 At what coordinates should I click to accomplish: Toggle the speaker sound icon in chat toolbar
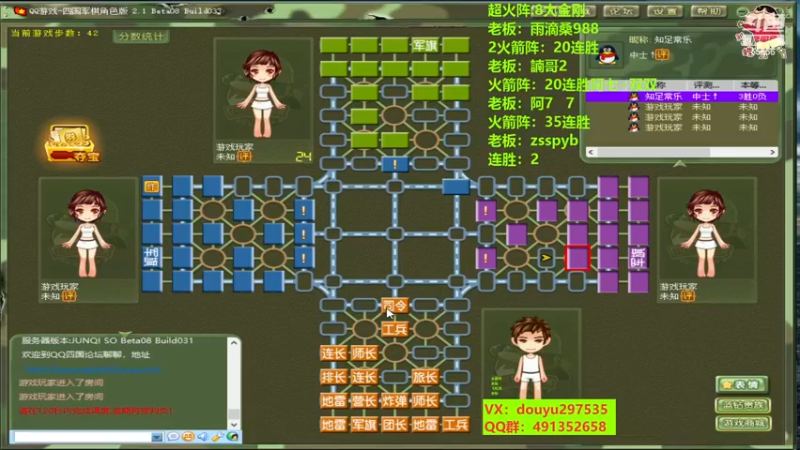pos(203,437)
